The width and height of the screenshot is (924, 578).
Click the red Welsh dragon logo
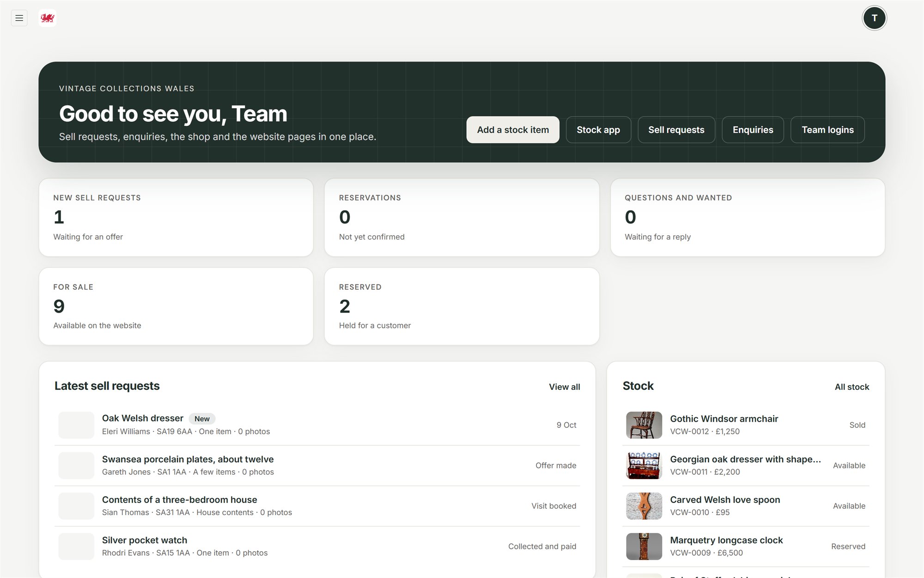[x=48, y=18]
